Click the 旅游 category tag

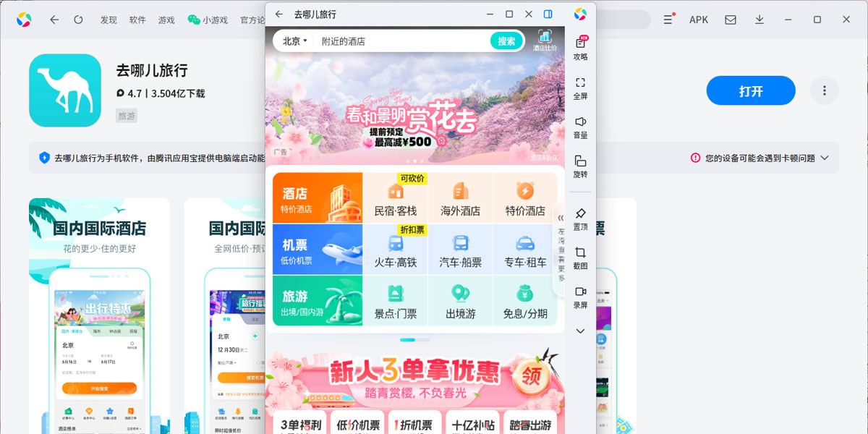[127, 116]
